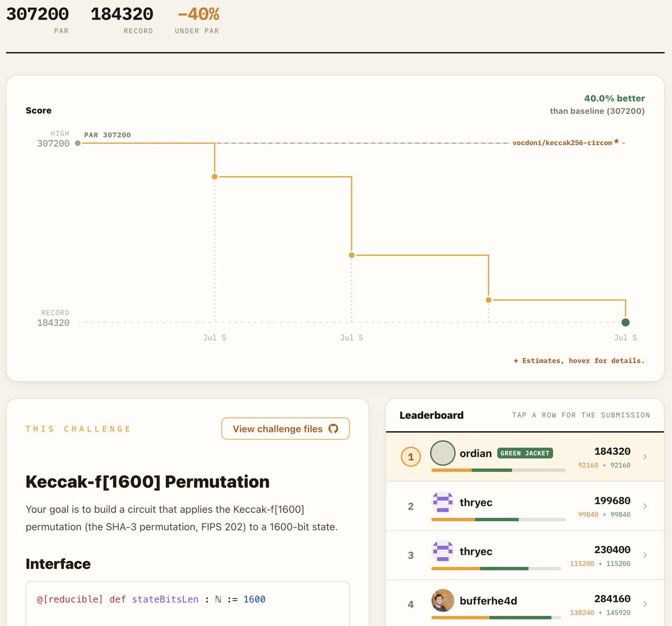The image size is (672, 626).
Task: Click the 307200 PAR header value
Action: coord(38,14)
